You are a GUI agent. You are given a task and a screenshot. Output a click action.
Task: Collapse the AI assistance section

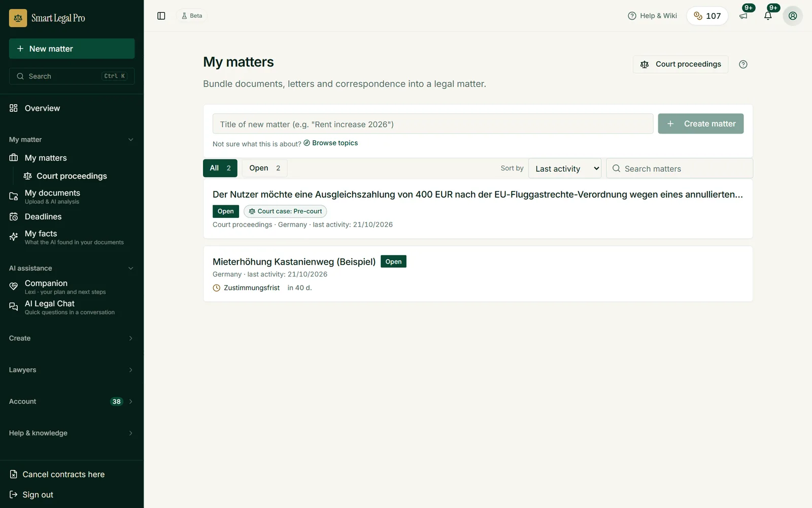coord(72,268)
